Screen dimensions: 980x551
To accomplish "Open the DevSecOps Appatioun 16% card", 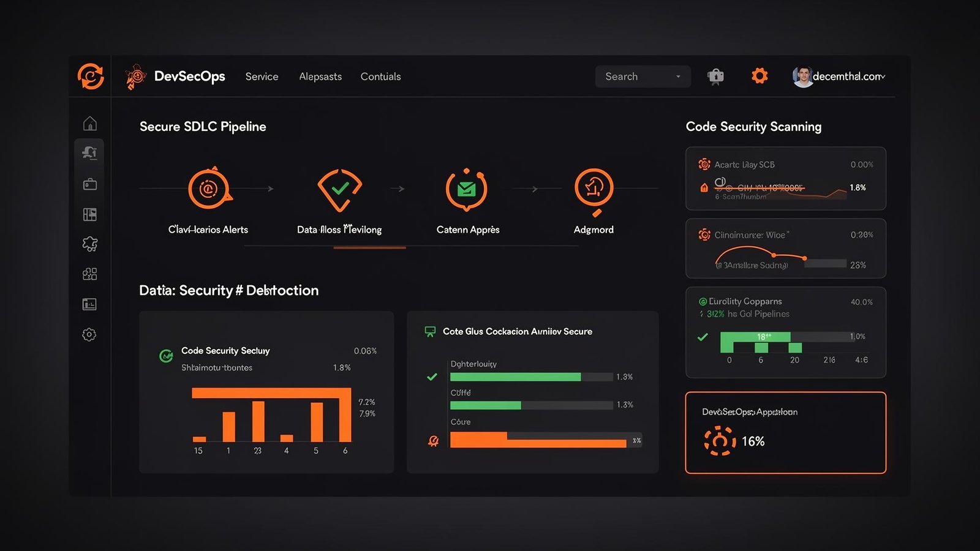I will (785, 432).
